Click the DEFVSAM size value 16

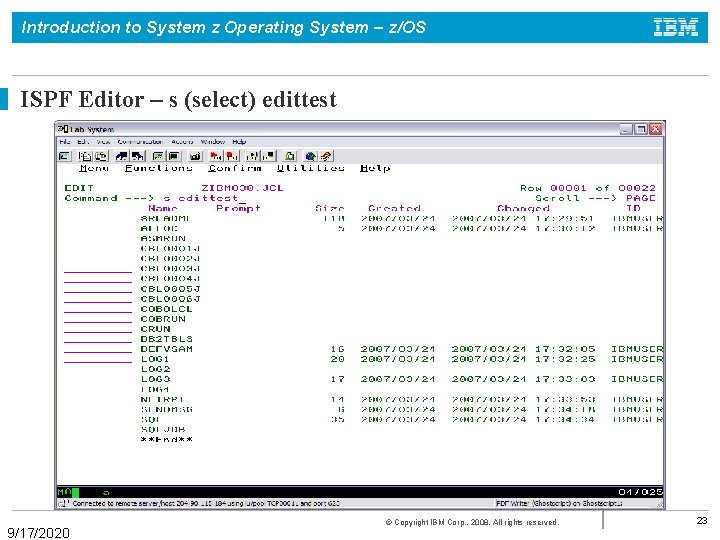[338, 349]
